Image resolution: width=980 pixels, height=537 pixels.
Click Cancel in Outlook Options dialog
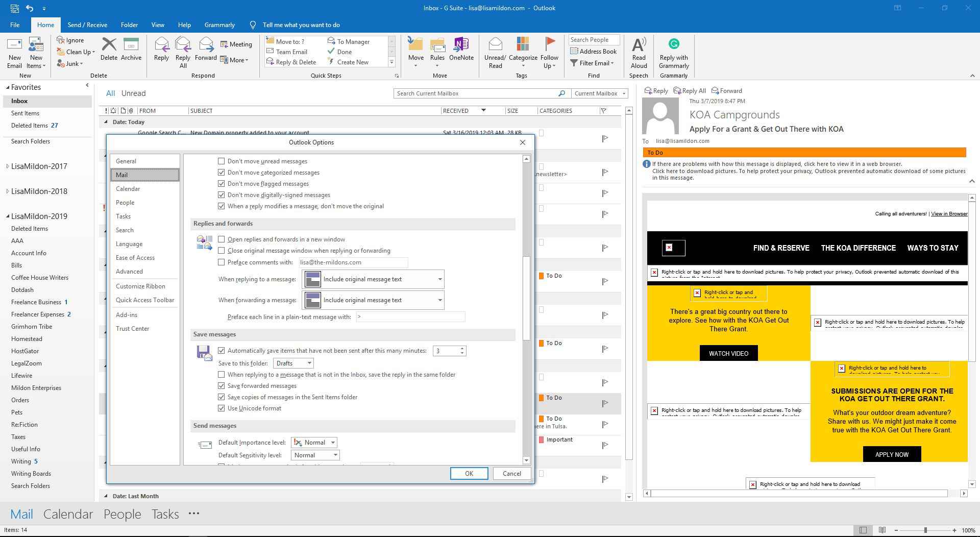click(x=511, y=474)
